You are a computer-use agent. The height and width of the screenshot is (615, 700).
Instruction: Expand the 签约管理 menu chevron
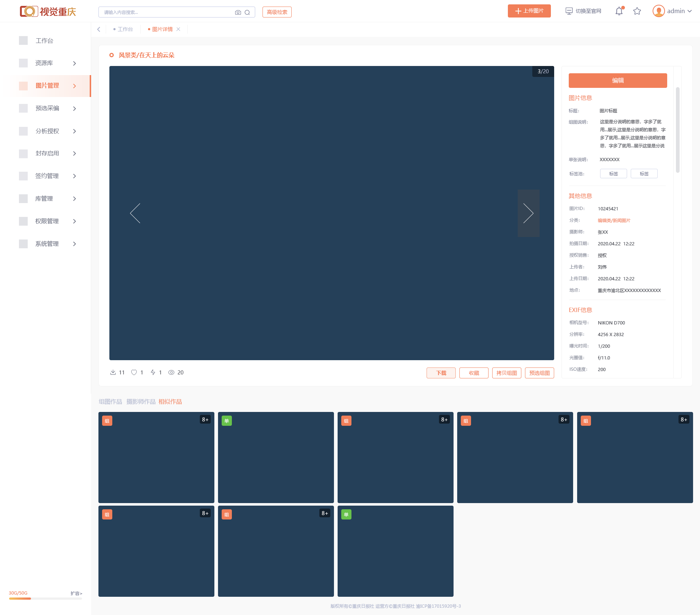74,176
